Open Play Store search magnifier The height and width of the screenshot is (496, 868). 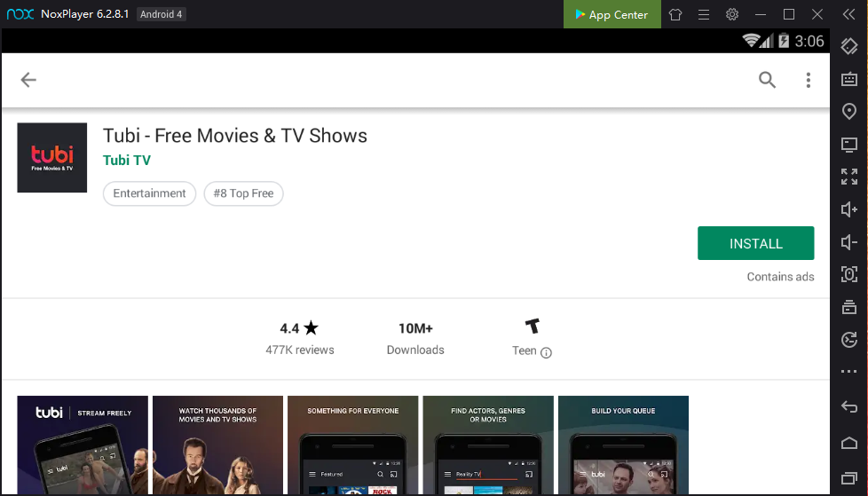tap(767, 80)
